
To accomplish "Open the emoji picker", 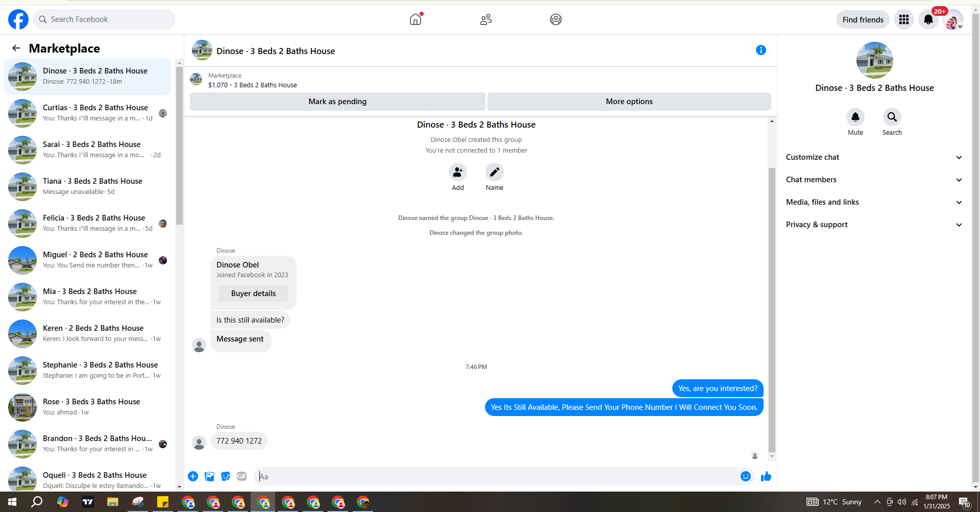I will pos(746,476).
